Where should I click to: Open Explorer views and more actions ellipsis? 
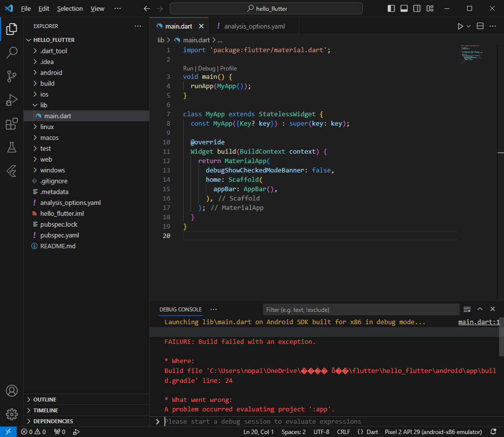[138, 26]
